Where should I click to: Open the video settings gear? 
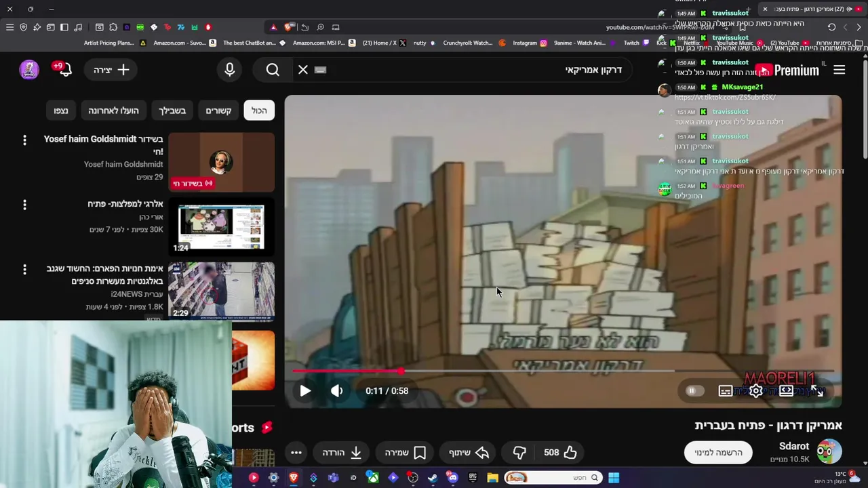(755, 391)
